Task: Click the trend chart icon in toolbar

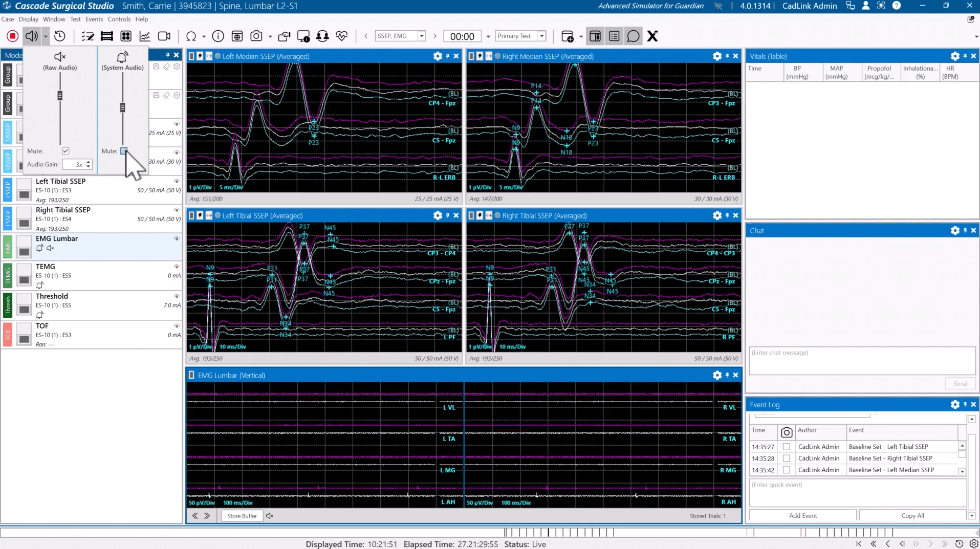Action: (x=145, y=36)
